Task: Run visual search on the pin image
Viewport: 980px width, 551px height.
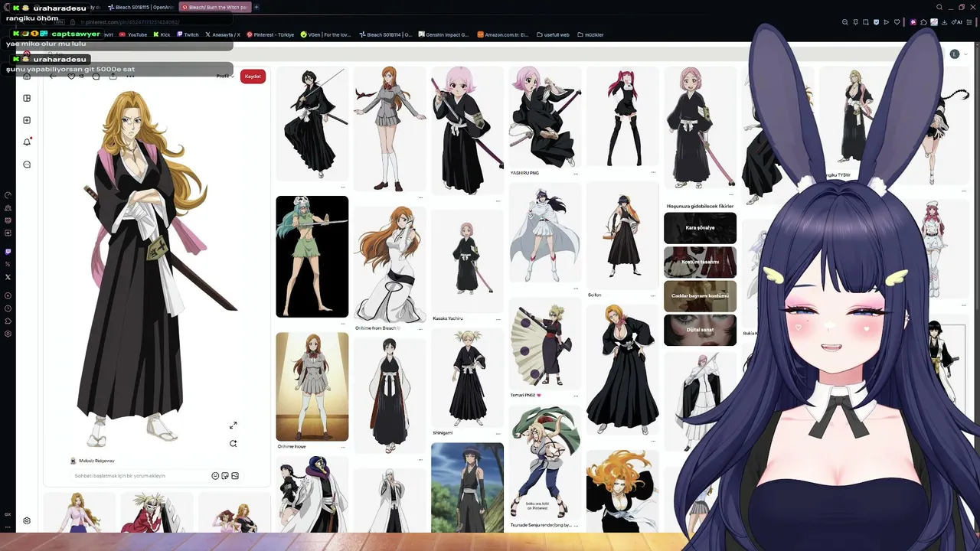Action: [x=233, y=443]
